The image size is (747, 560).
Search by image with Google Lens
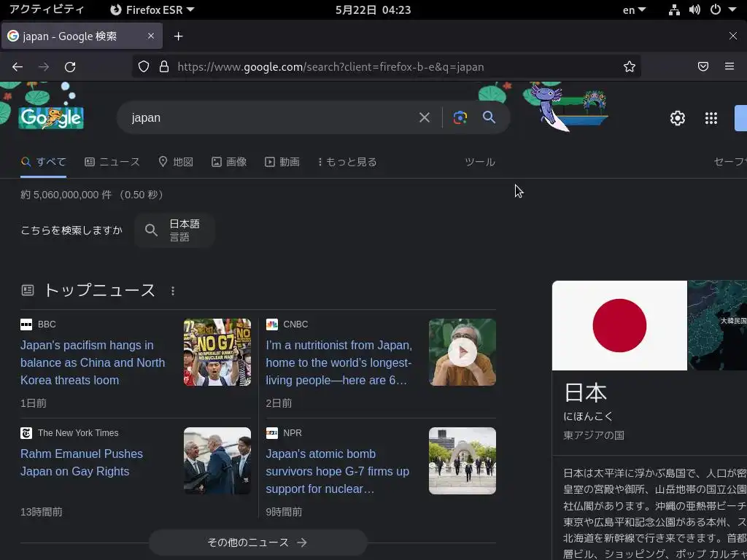pyautogui.click(x=460, y=117)
